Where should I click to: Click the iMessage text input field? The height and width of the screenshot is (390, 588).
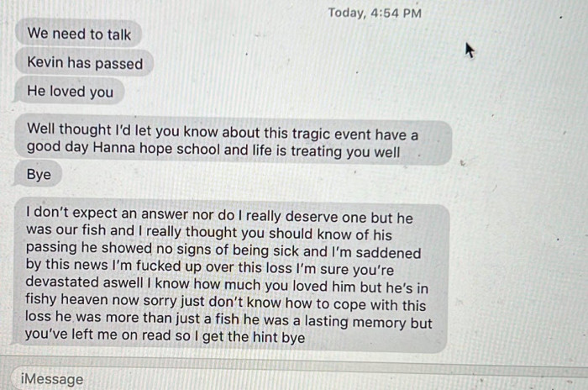(297, 378)
